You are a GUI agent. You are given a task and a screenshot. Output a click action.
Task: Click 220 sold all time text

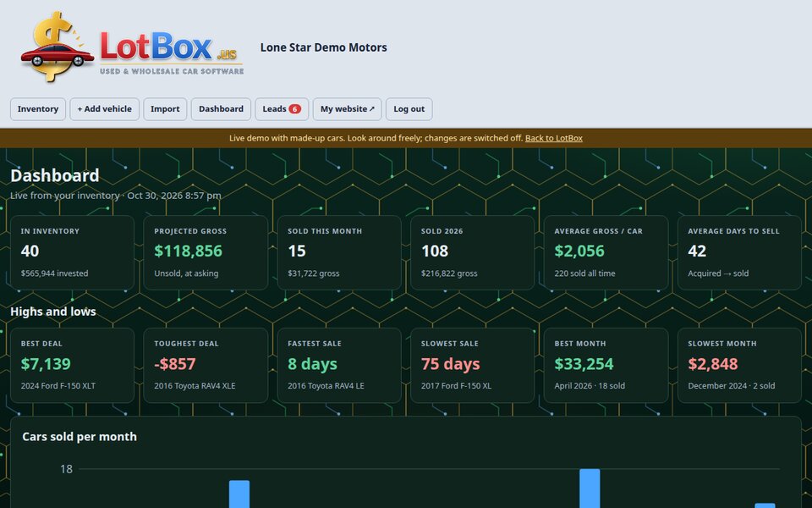(584, 273)
